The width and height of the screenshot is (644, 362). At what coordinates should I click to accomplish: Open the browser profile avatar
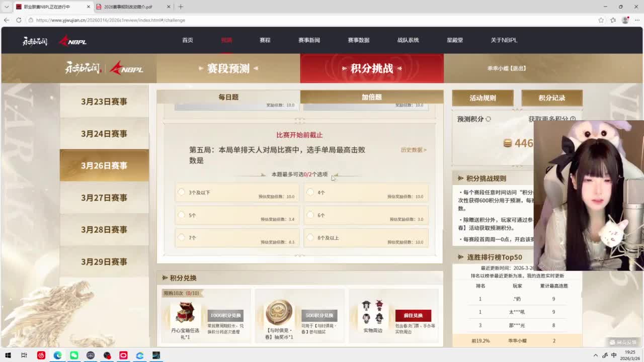[625, 20]
